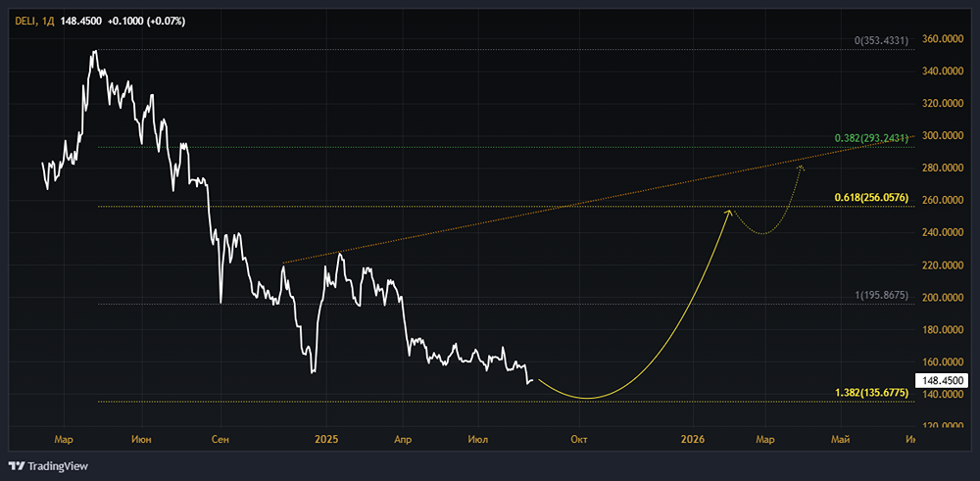This screenshot has height=481, width=980.
Task: Click the Мар label at left of time axis
Action: point(64,440)
